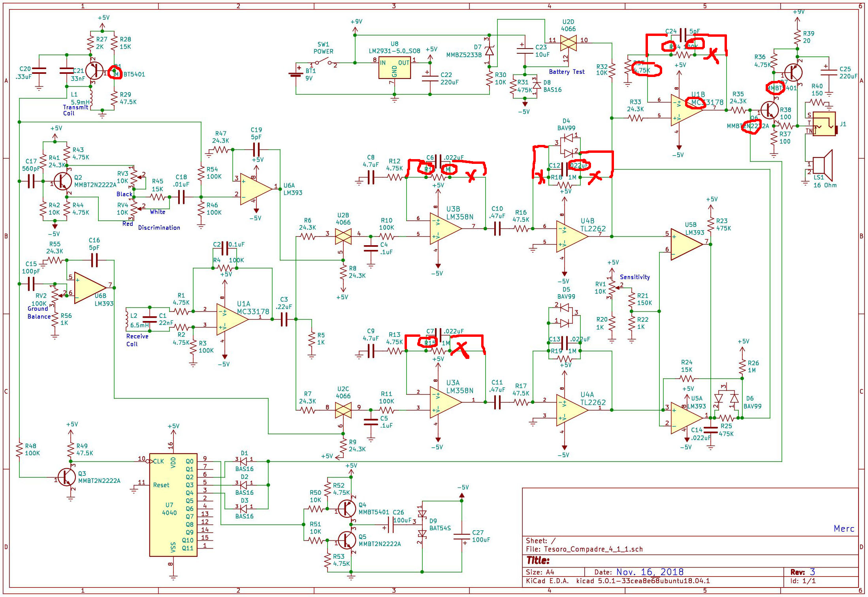Click the Battery Test label text
868x597 pixels.
(567, 72)
